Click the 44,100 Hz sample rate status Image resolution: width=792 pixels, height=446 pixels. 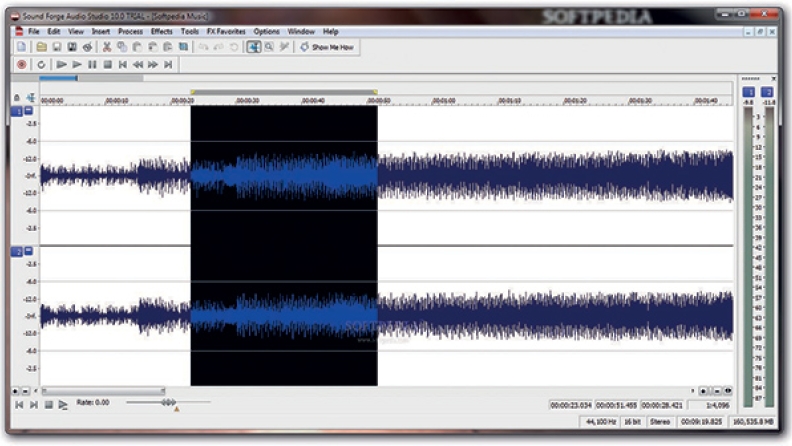(600, 422)
